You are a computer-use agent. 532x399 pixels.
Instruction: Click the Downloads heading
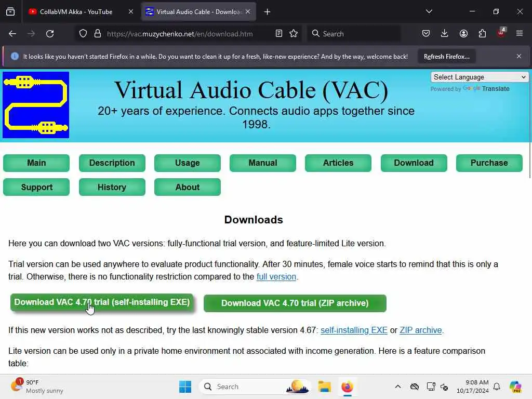point(254,220)
